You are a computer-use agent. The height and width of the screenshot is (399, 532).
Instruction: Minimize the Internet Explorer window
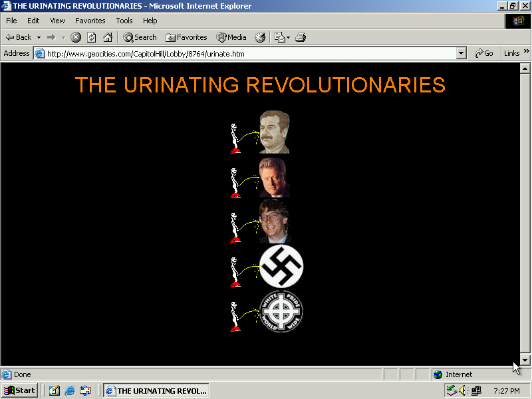click(x=502, y=6)
